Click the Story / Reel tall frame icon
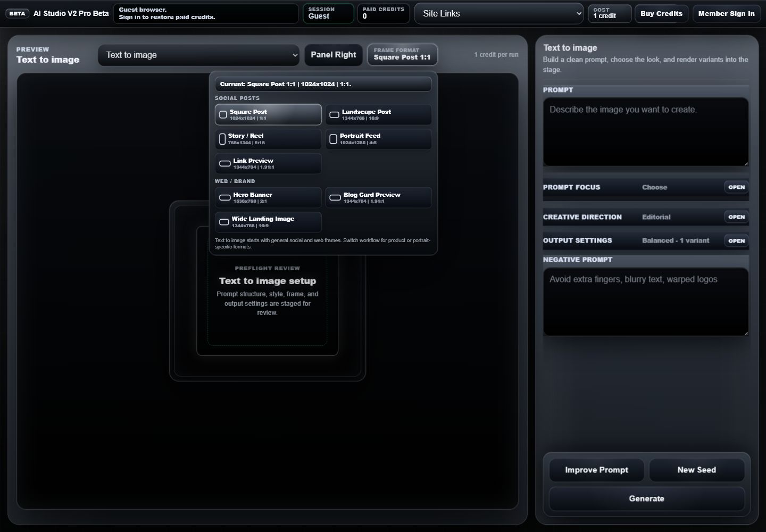Viewport: 766px width, 532px height. [x=222, y=139]
